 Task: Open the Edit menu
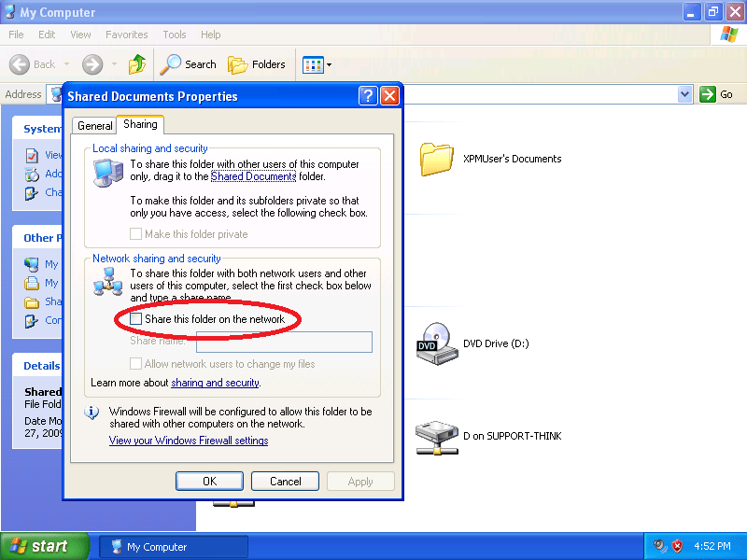pos(47,35)
